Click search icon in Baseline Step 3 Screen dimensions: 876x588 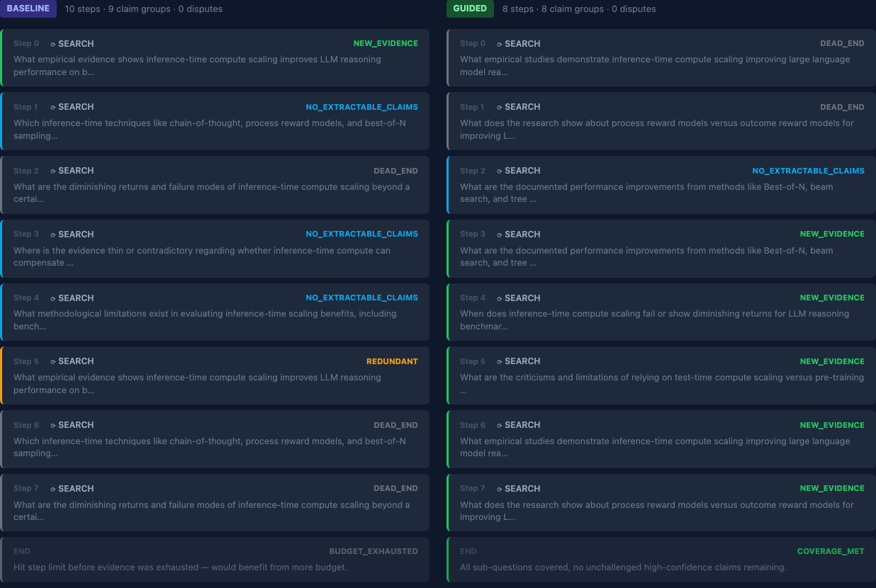[53, 234]
